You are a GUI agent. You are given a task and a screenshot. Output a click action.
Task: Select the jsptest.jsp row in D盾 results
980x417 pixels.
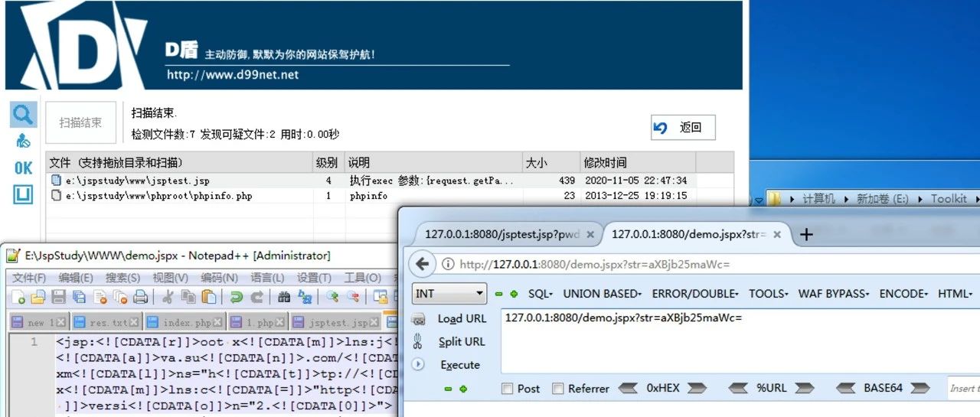(390, 181)
